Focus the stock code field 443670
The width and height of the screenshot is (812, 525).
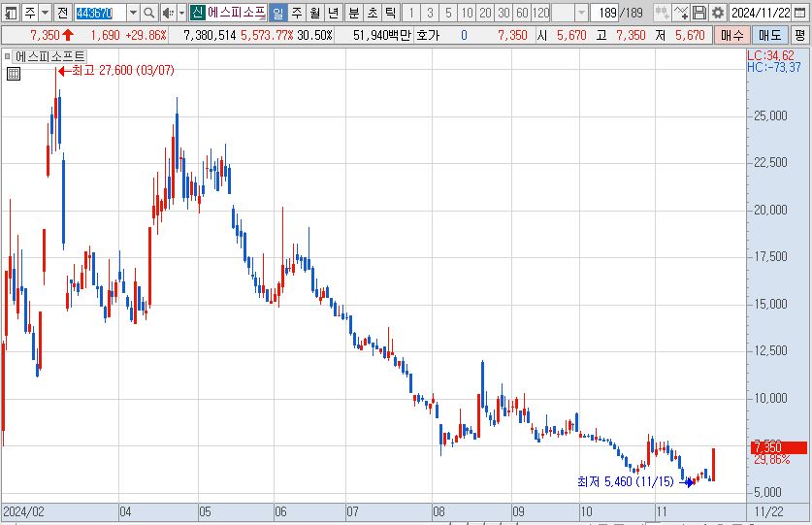pos(100,13)
